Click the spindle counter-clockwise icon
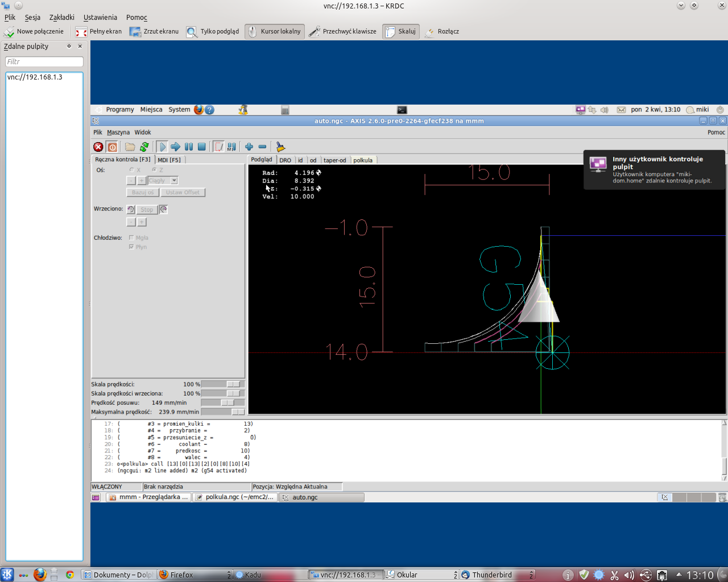Viewport: 728px width, 582px height. pos(131,209)
